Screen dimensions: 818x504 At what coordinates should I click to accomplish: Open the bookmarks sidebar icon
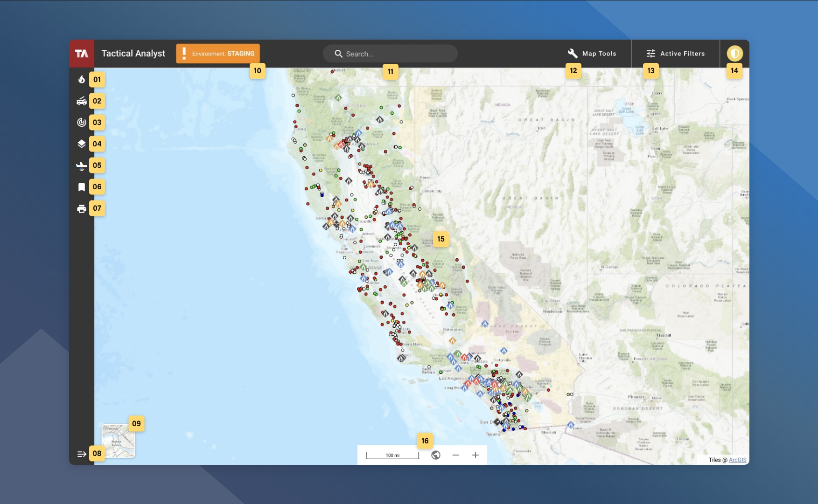coord(82,187)
